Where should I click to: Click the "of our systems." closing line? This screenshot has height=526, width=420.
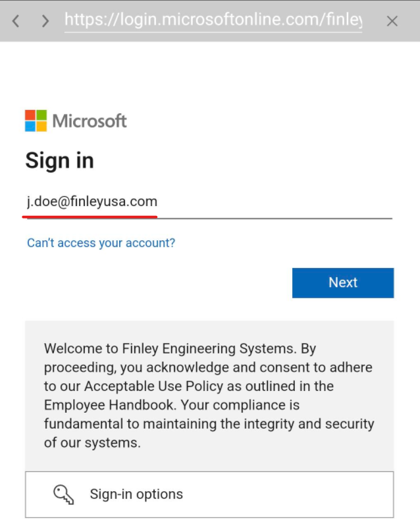pyautogui.click(x=92, y=442)
